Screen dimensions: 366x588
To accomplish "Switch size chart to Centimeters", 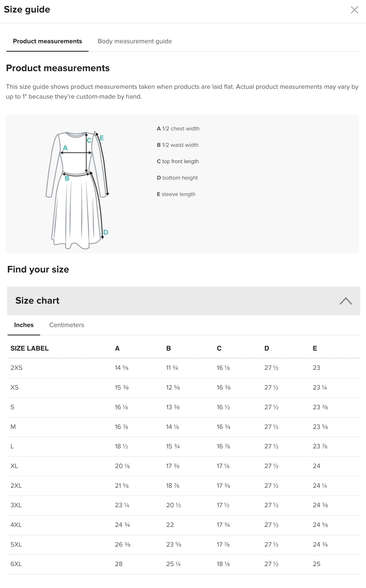I will pyautogui.click(x=67, y=325).
